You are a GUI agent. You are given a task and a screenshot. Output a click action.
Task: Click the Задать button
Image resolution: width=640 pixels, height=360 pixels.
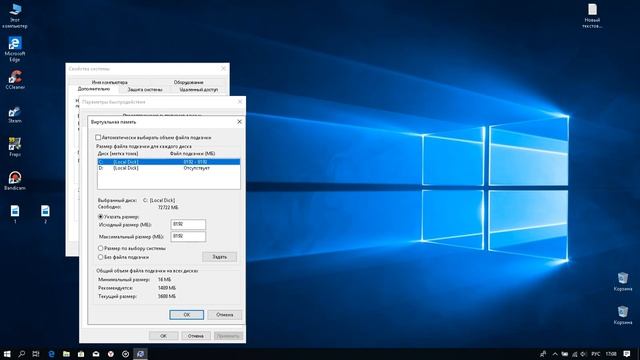220,257
